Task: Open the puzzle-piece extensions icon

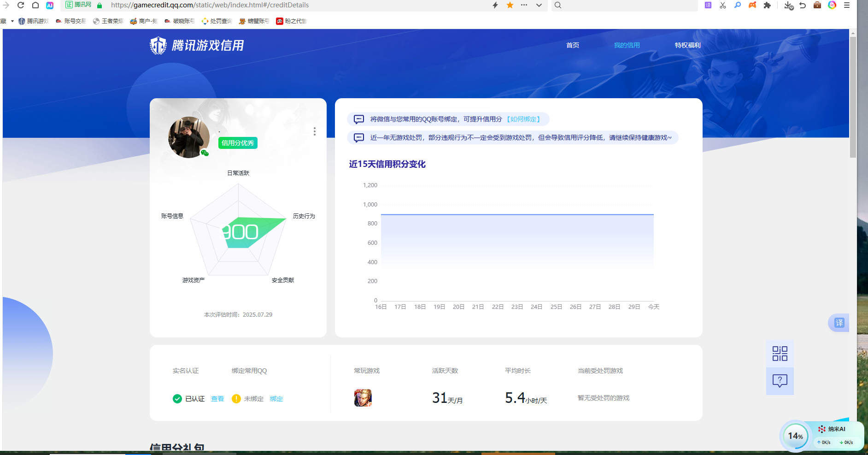Action: tap(767, 5)
